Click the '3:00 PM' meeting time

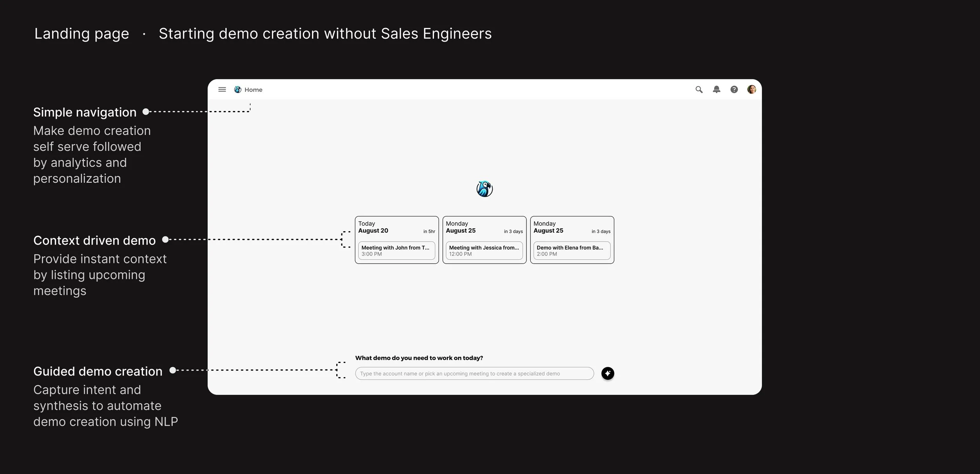(x=372, y=254)
